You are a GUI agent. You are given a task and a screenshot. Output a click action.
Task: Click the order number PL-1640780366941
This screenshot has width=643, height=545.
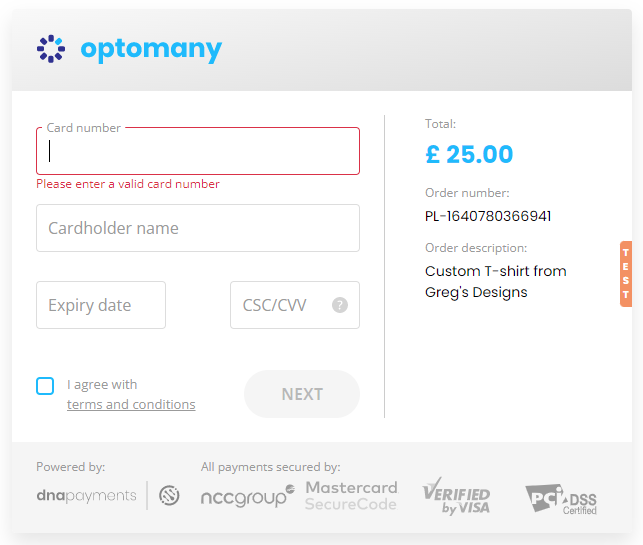click(488, 216)
